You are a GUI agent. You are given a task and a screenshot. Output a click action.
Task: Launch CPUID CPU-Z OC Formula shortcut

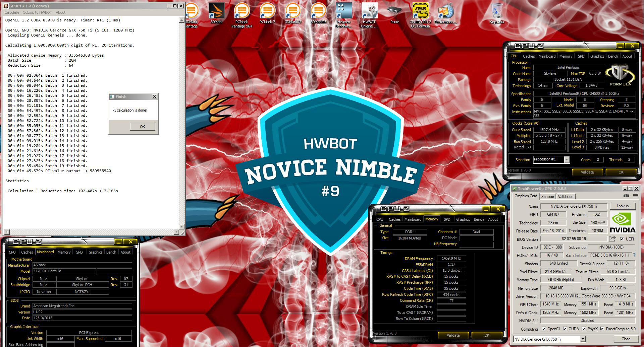point(420,15)
